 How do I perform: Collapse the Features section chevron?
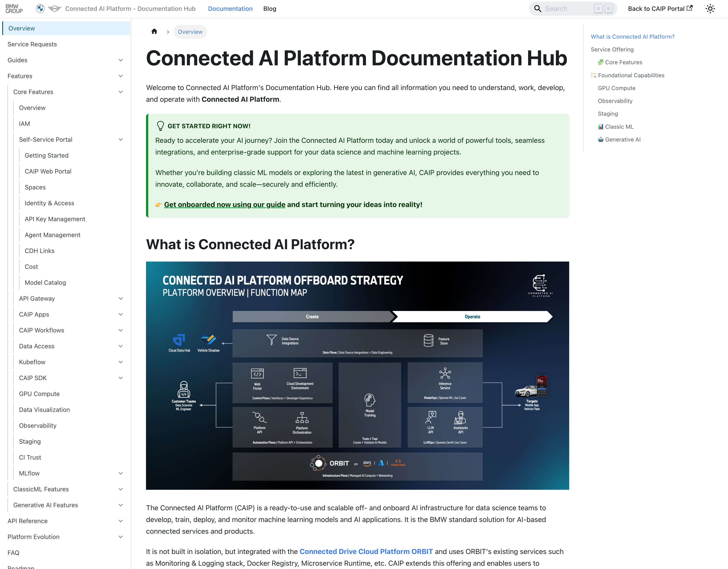pos(121,76)
